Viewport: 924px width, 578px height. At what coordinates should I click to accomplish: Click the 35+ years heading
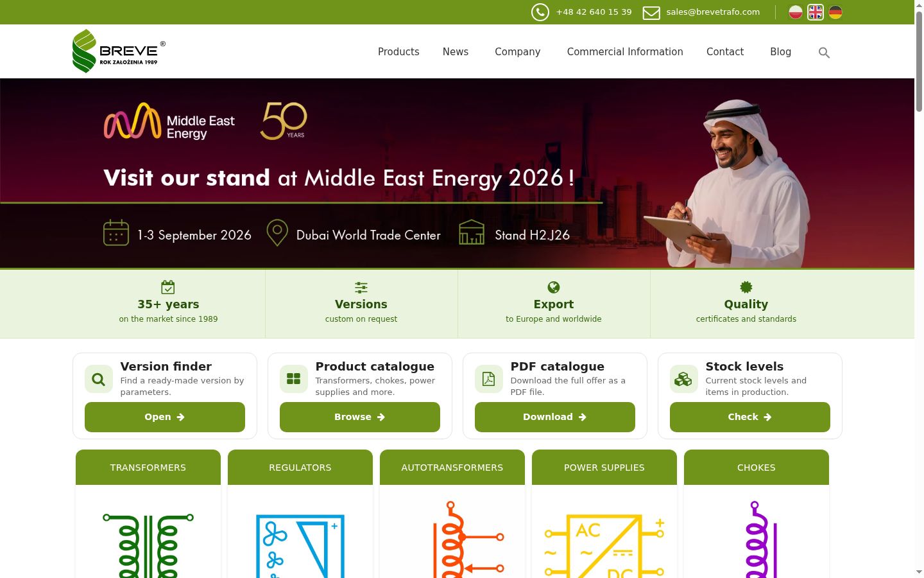[168, 304]
